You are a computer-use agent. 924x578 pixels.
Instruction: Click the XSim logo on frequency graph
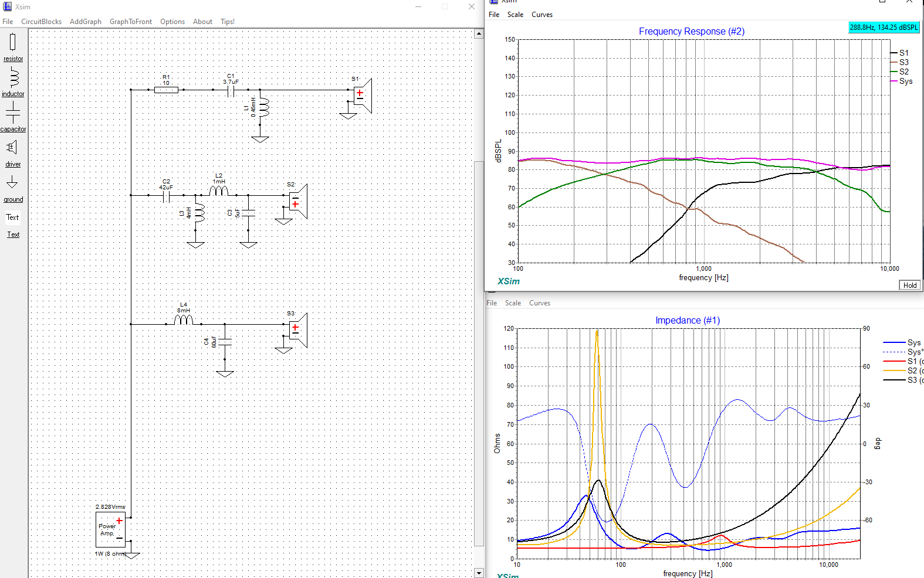click(509, 281)
